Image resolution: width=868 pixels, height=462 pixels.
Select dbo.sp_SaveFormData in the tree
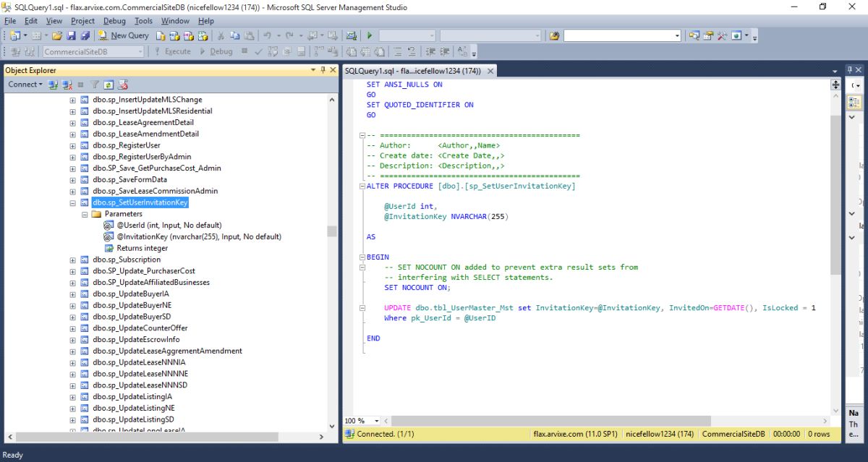click(x=130, y=179)
